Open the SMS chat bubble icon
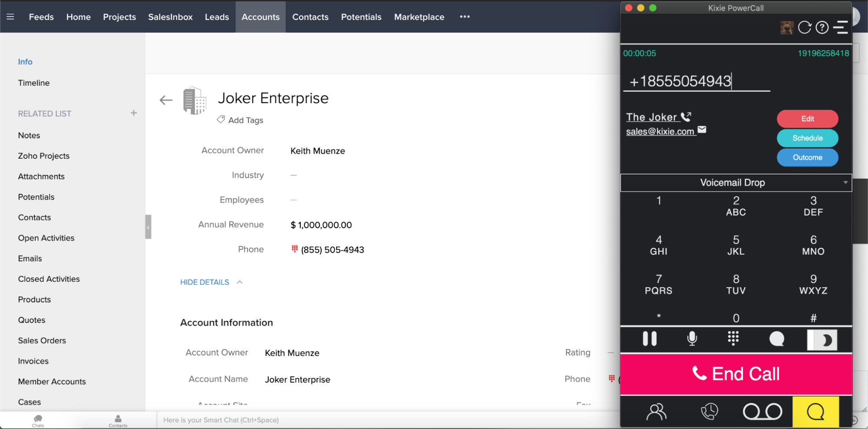Image resolution: width=868 pixels, height=429 pixels. pos(777,339)
